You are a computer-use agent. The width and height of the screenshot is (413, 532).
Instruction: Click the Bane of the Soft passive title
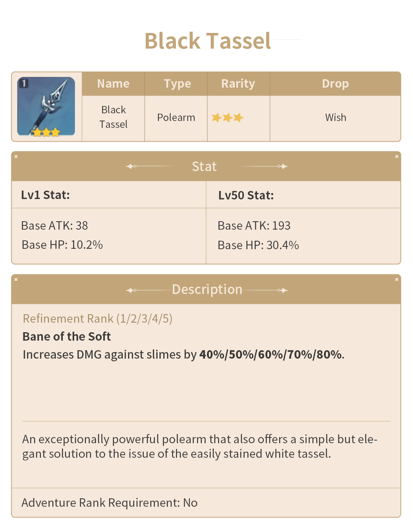click(67, 337)
